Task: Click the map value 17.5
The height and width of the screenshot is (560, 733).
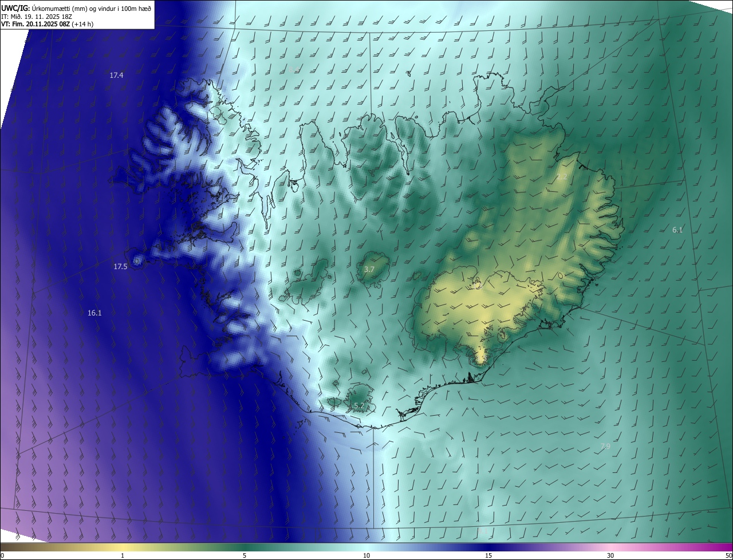Action: coord(120,267)
